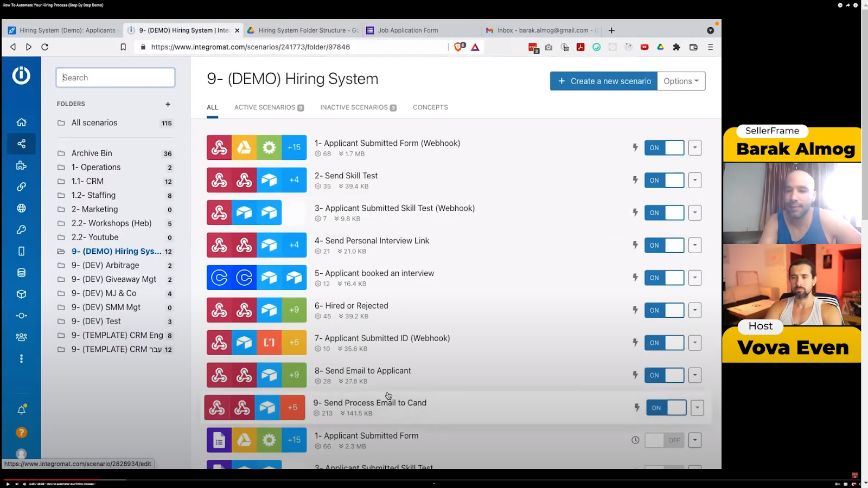Expand dropdown for Applicant Submitted Form (Webhook) row
Viewport: 868px width, 488px height.
tap(695, 147)
